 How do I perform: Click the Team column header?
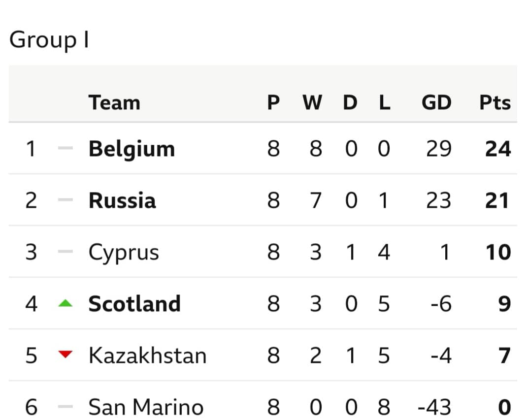click(x=114, y=102)
